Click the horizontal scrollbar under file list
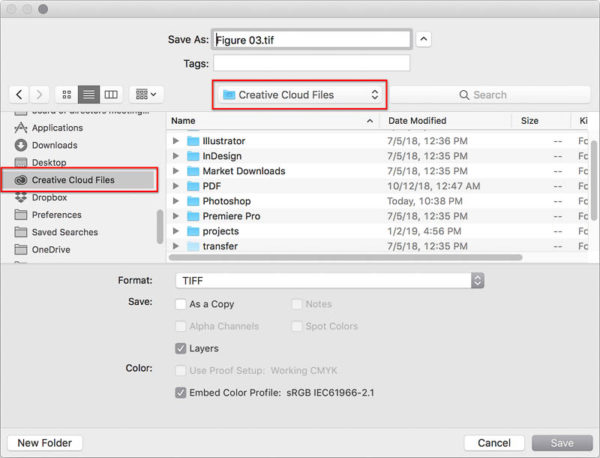This screenshot has height=458, width=600. point(346,258)
